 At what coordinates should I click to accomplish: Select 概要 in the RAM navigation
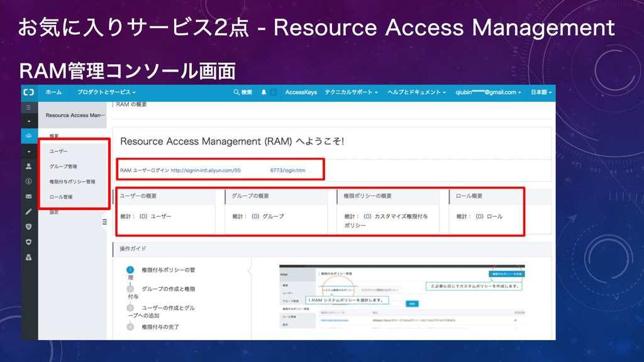(54, 136)
